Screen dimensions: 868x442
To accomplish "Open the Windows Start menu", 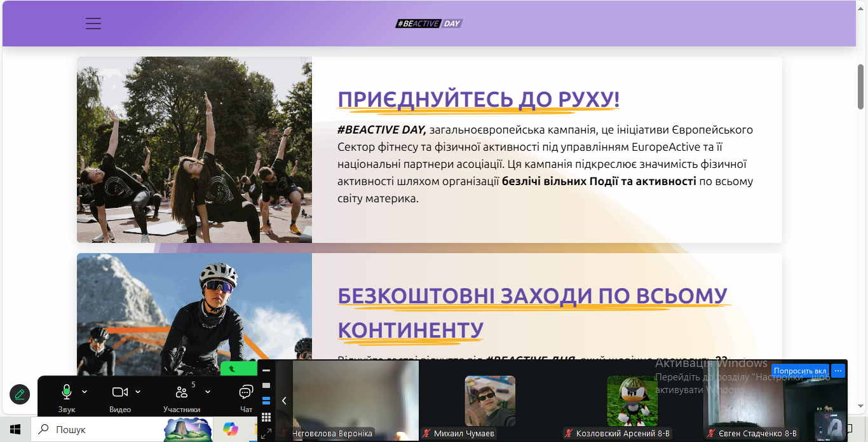I will tap(15, 430).
